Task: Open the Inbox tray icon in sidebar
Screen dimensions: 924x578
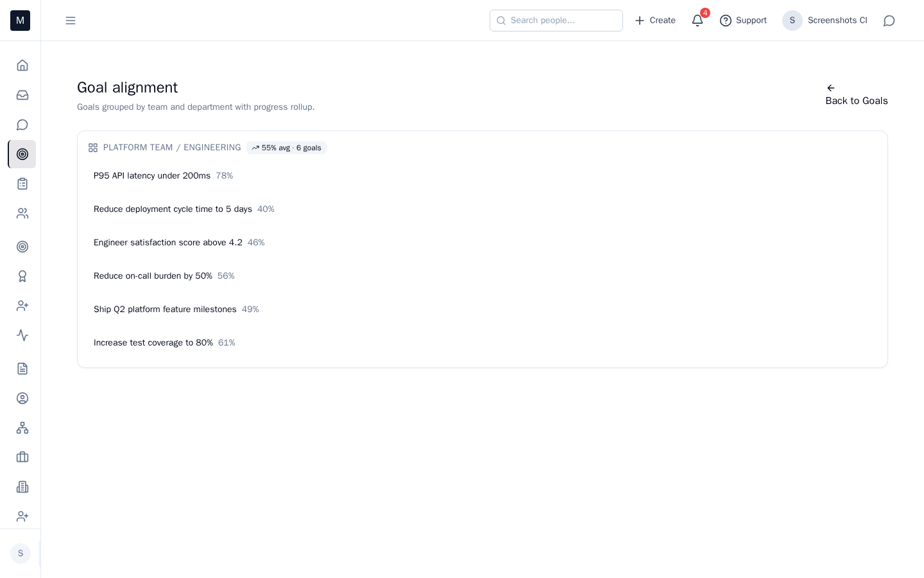Action: pos(22,95)
